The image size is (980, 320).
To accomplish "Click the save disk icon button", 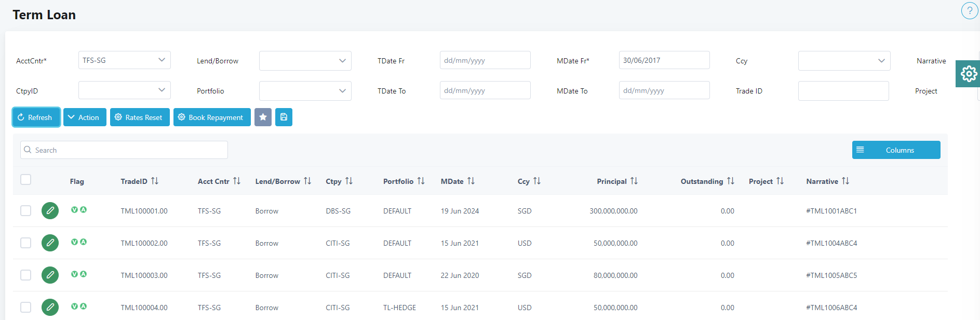I will tap(284, 117).
